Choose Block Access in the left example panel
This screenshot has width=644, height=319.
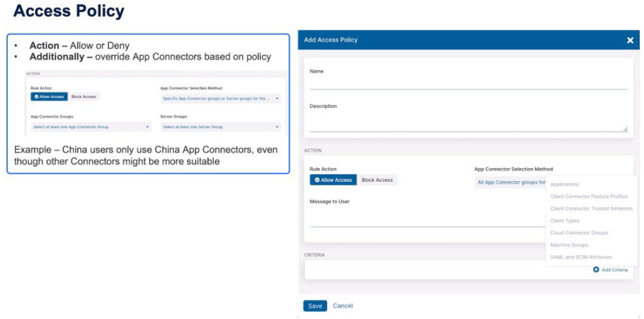[x=83, y=97]
